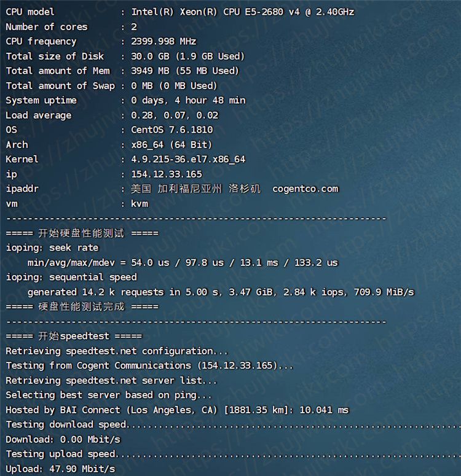This screenshot has height=476, width=461.
Task: Select the System uptime value
Action: [188, 100]
